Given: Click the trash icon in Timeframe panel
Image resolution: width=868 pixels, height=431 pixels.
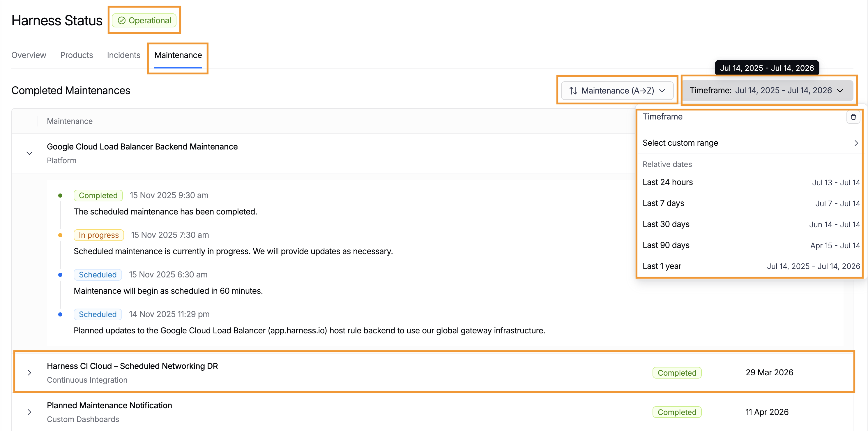Looking at the screenshot, I should (x=853, y=117).
